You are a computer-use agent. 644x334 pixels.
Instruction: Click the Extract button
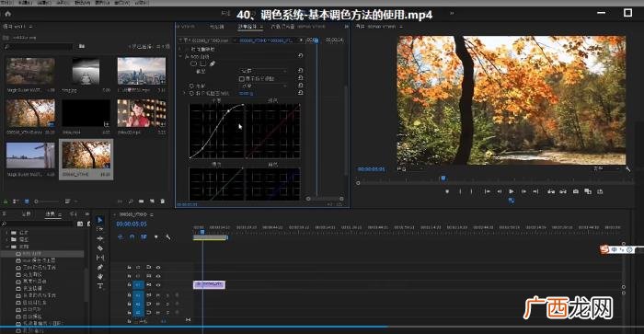[563, 191]
